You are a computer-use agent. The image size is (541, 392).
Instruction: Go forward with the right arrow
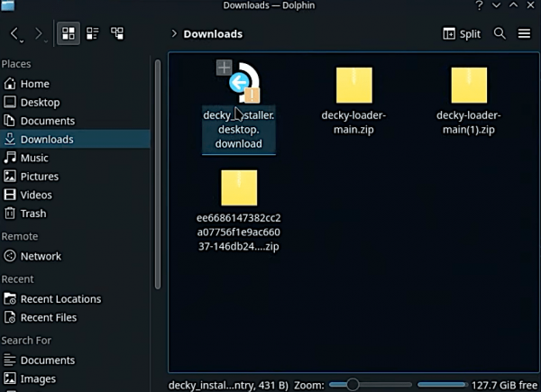(x=38, y=33)
